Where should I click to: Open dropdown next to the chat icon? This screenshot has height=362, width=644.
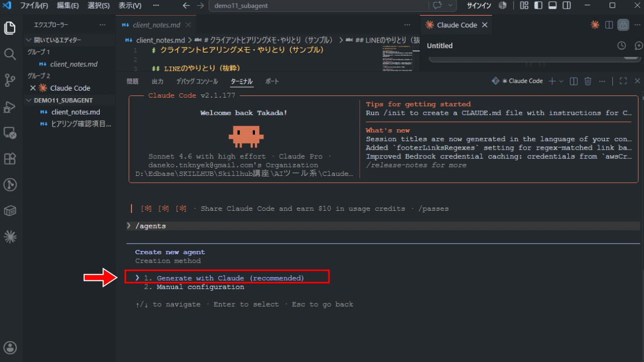pos(450,5)
